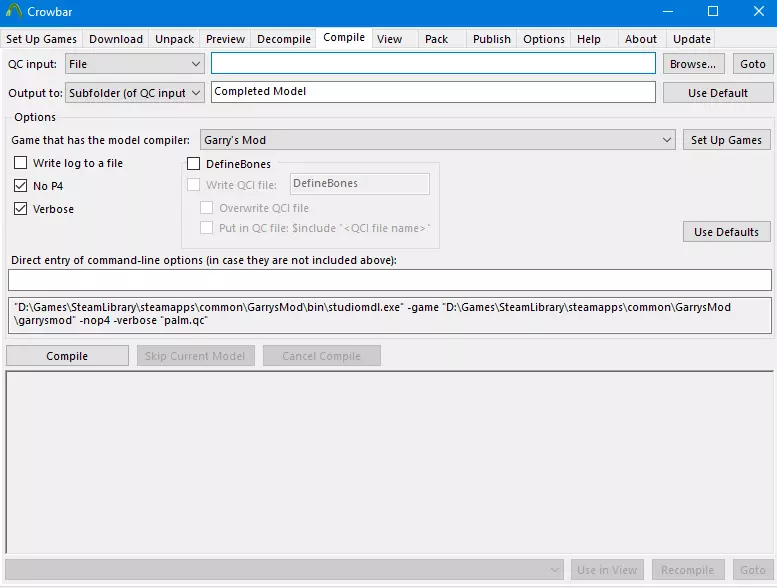Go to the Publish tab
Screen dimensions: 777x588
tap(491, 39)
